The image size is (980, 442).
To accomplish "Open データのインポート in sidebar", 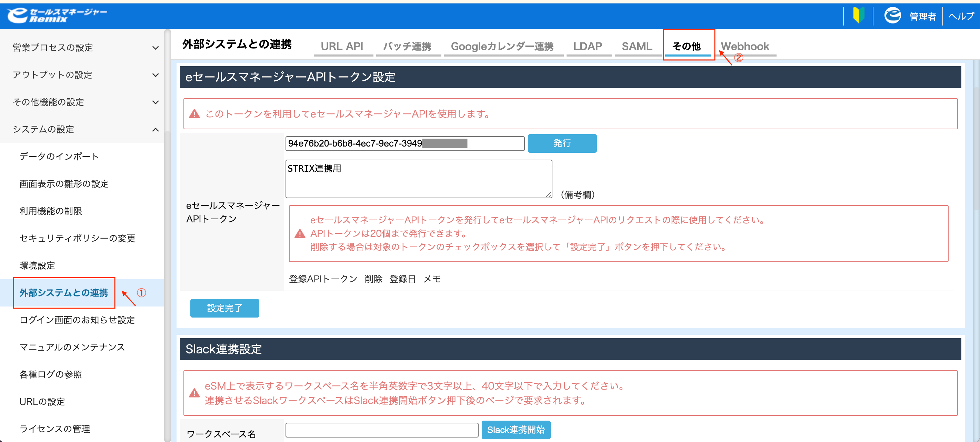I will (59, 156).
